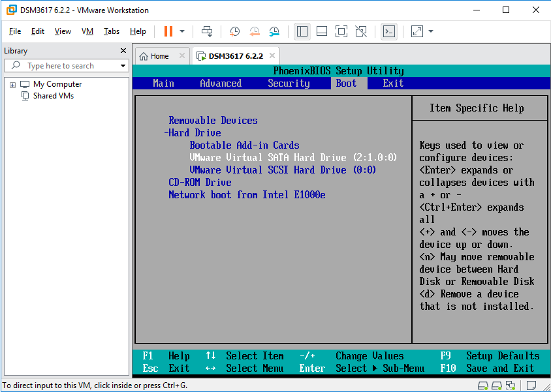Open the Edit menu
551x392 pixels.
pos(38,31)
